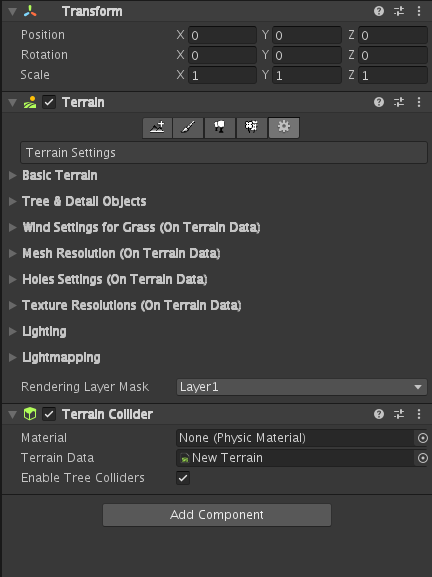Image resolution: width=432 pixels, height=577 pixels.
Task: Click the Position X input field
Action: [x=222, y=35]
